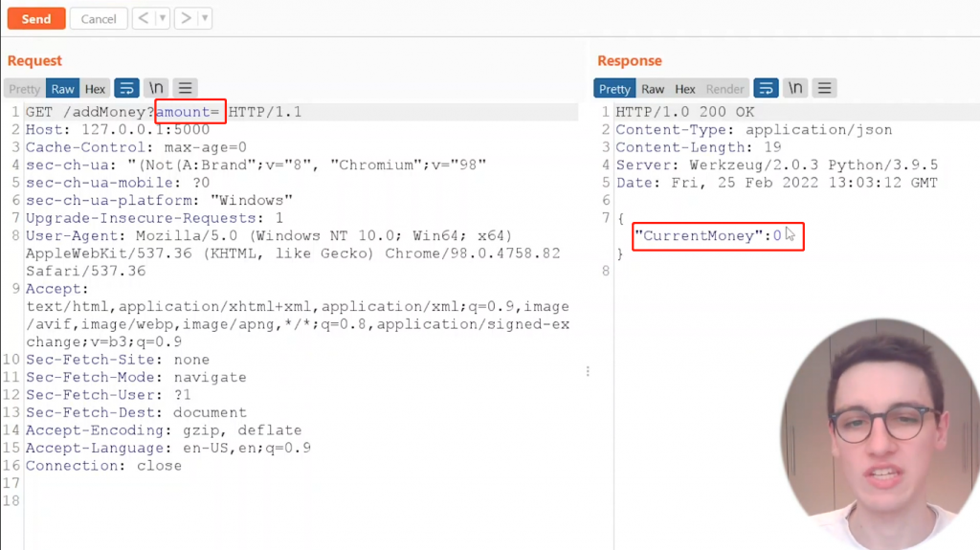Viewport: 980px width, 550px height.
Task: Open the Render tab in Response panel
Action: click(724, 89)
